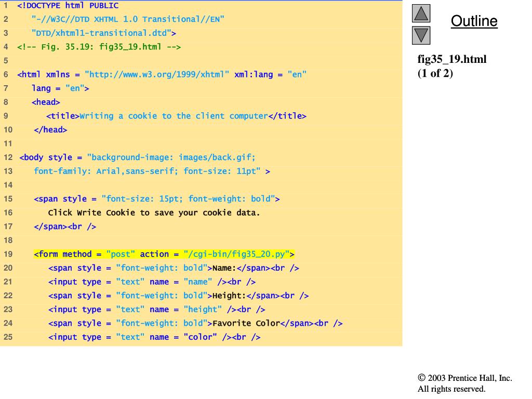532x399 pixels.
Task: Click the closing span with br tag on line 17
Action: pos(65,227)
